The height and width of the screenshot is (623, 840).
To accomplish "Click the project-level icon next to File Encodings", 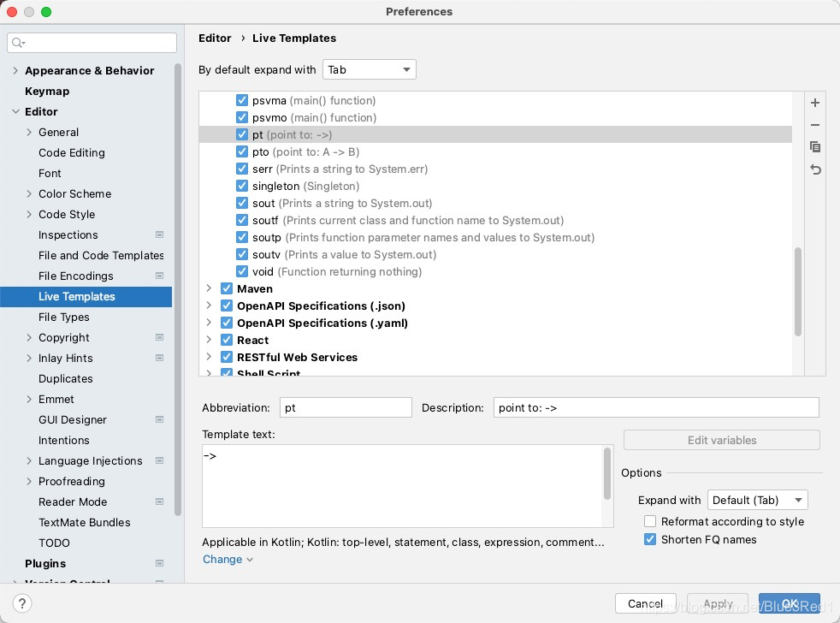I will [159, 276].
